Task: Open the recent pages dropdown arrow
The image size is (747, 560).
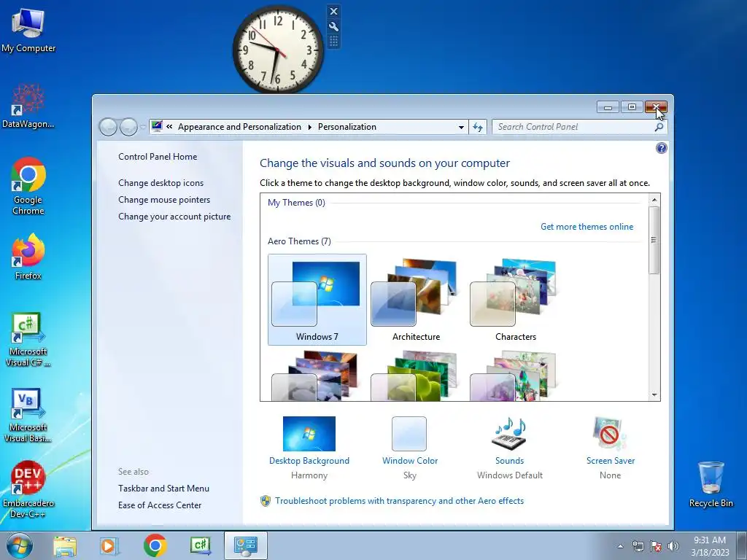Action: (143, 128)
